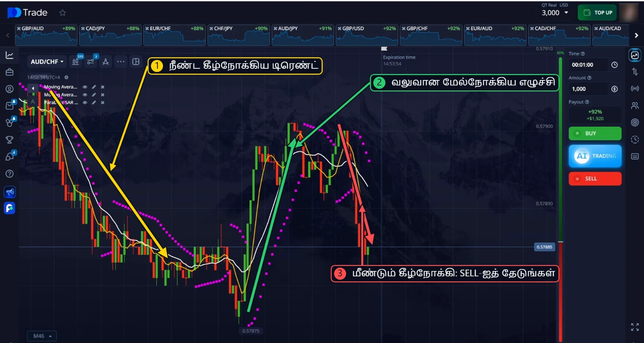Open the megaphone promotions icon
Screen dimensions: 644x343
[x=10, y=192]
